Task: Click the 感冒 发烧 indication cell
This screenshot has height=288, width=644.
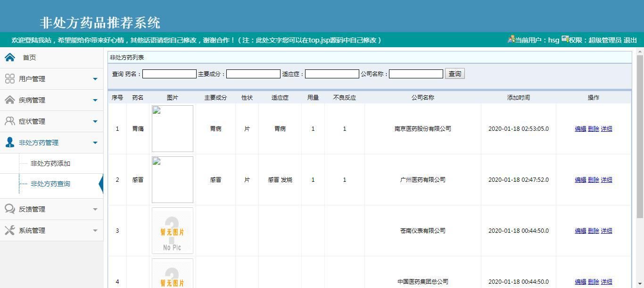Action: point(280,179)
